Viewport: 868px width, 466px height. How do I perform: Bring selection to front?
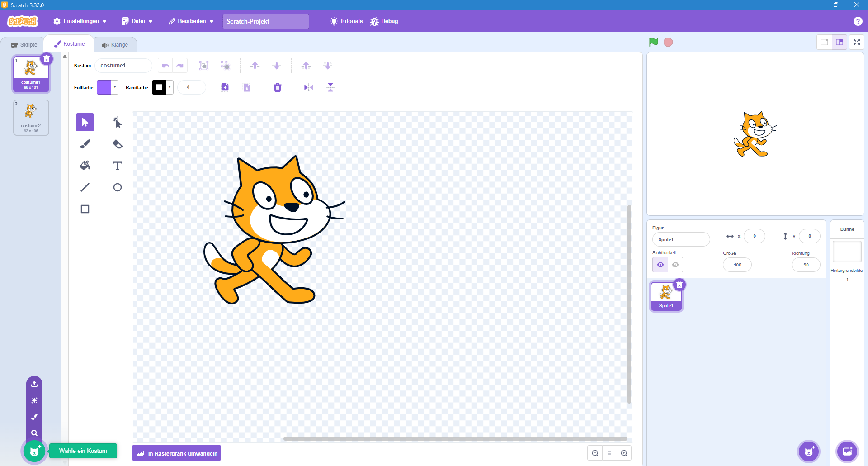coord(306,66)
